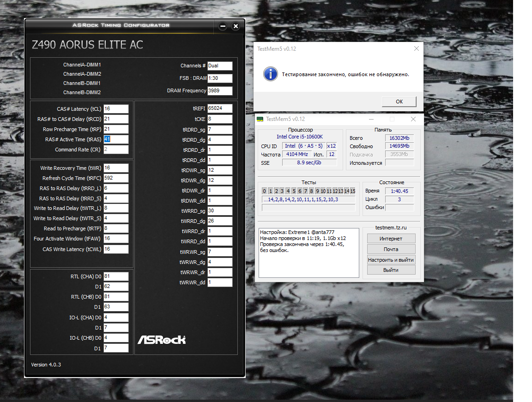Select the tWRRD_sg value field
The height and width of the screenshot is (402, 532).
(x=220, y=211)
